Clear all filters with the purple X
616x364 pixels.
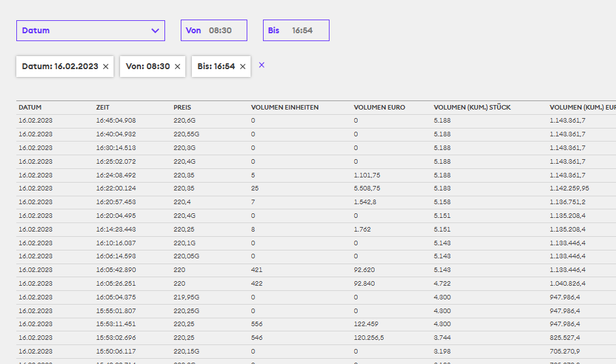(262, 65)
